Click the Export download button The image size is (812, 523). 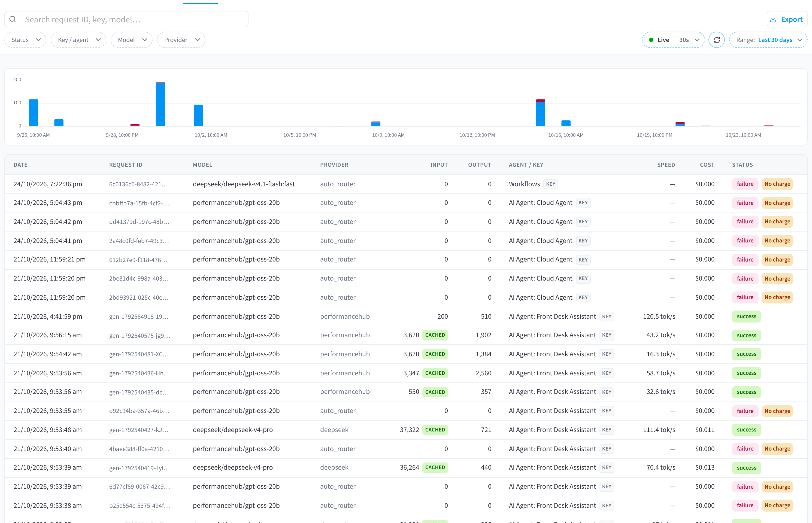[x=786, y=19]
